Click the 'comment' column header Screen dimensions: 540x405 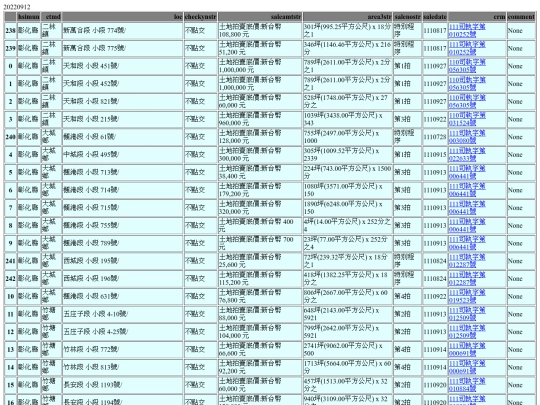point(521,17)
